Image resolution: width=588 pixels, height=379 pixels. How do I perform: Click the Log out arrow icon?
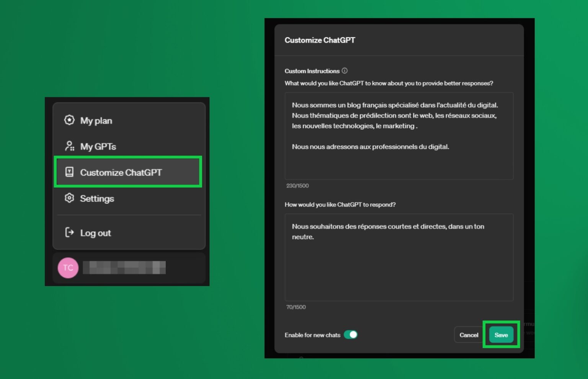(69, 232)
